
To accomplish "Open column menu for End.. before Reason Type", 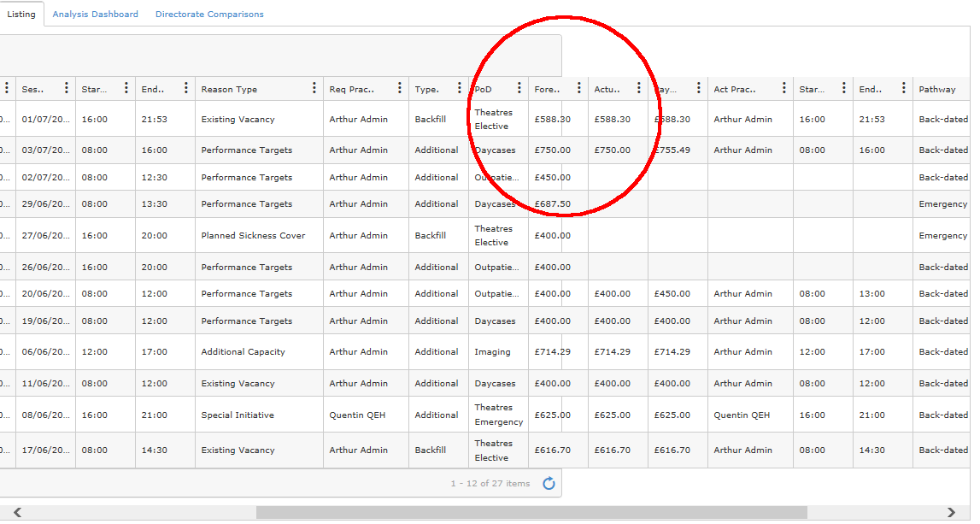I will coord(185,88).
